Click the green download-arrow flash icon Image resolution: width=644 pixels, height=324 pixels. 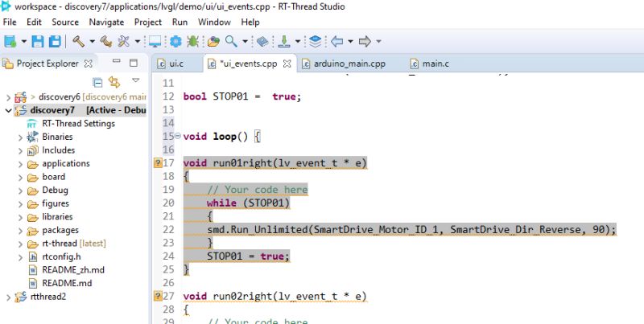(284, 41)
